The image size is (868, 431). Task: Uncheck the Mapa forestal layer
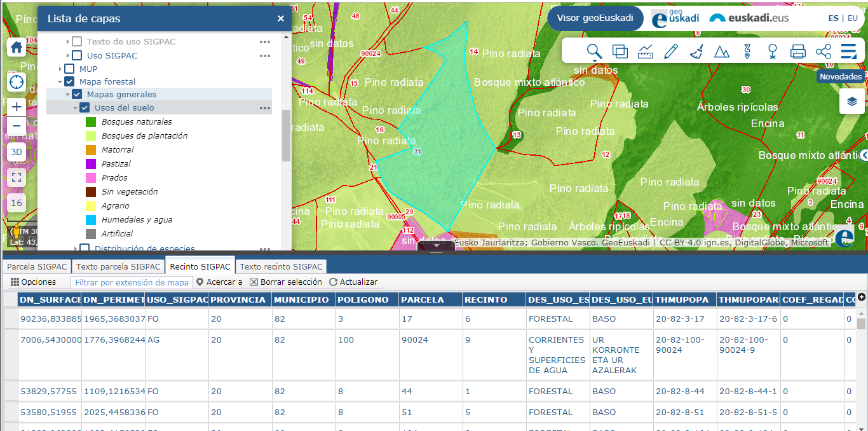click(69, 81)
